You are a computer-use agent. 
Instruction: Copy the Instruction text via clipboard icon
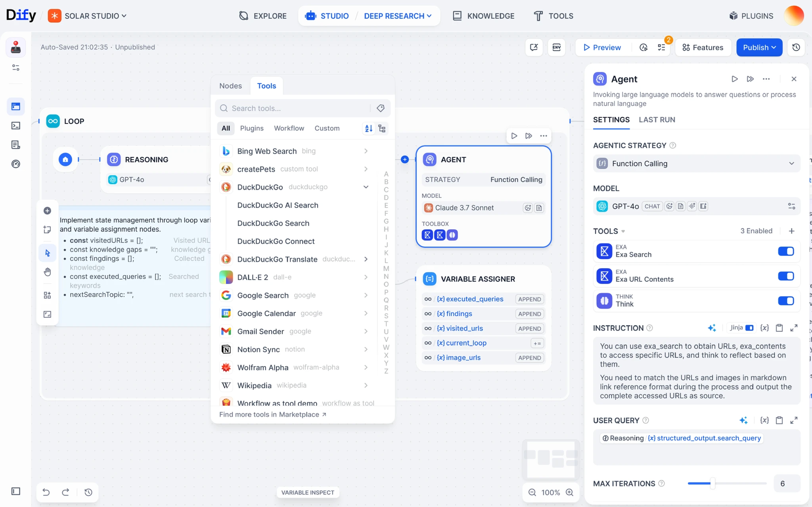(779, 328)
